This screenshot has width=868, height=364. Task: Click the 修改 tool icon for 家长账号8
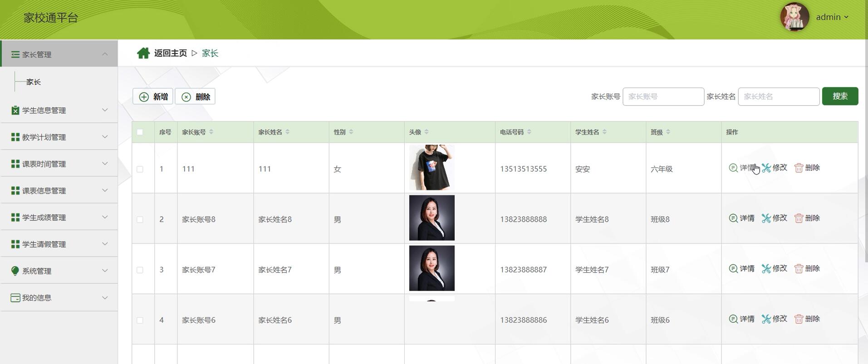(766, 218)
